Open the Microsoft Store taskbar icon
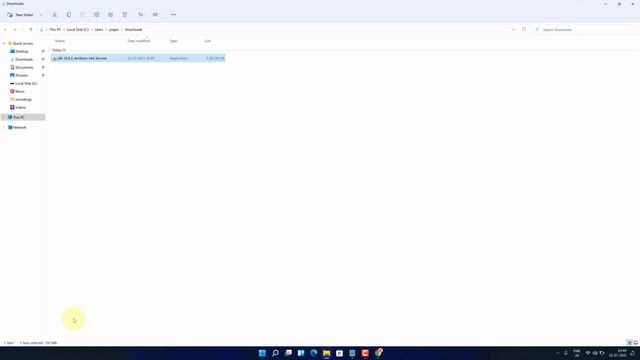 339,353
